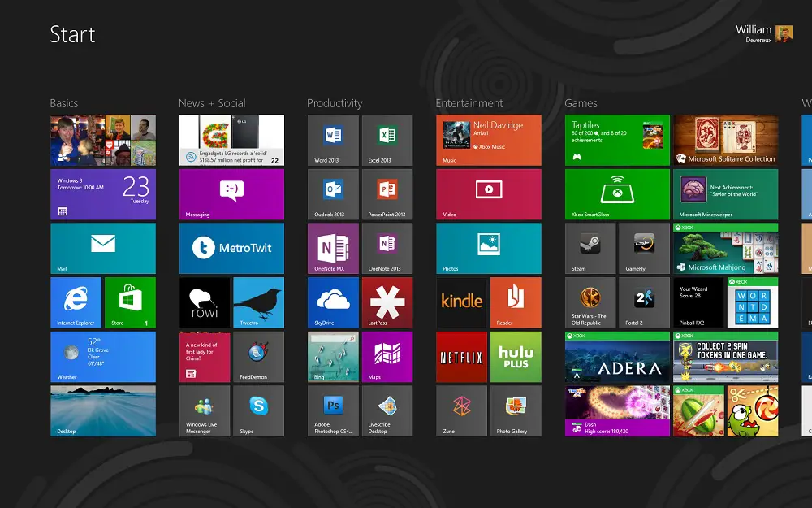This screenshot has width=812, height=508.
Task: Open the Video tile
Action: point(489,194)
